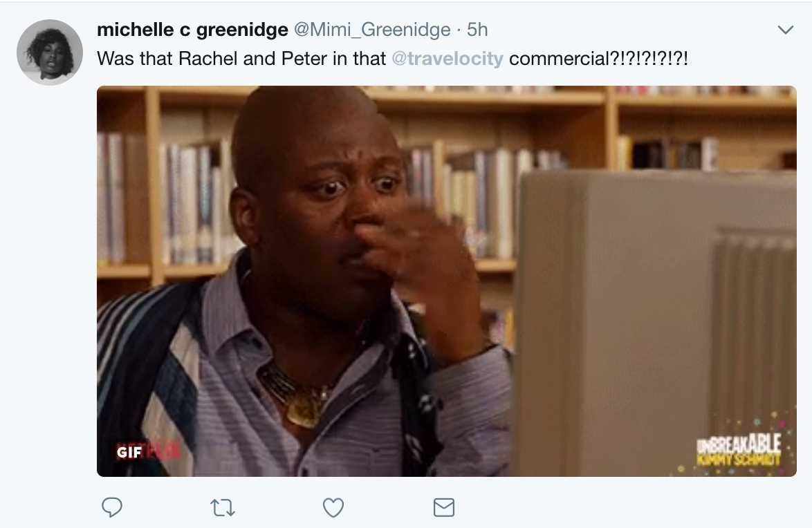Play the GIF via its GIF badge
Image resolution: width=812 pixels, height=528 pixels.
[129, 453]
